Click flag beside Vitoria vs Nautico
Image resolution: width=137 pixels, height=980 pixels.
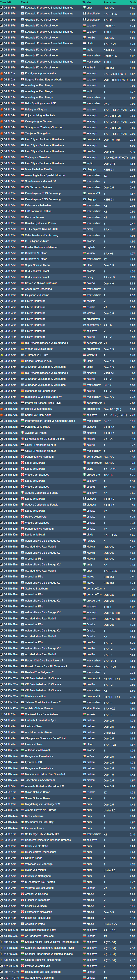point(23,697)
